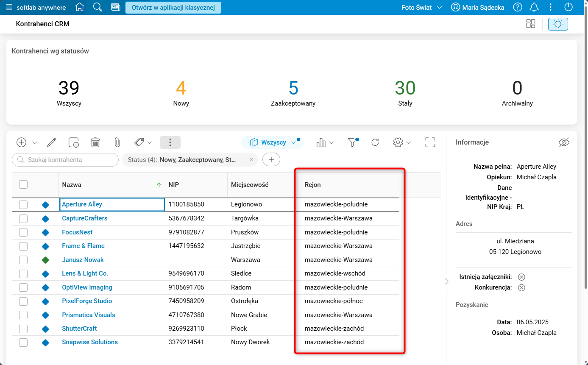Check the Janusz Nowak row checkbox
The width and height of the screenshot is (588, 365).
tap(23, 260)
